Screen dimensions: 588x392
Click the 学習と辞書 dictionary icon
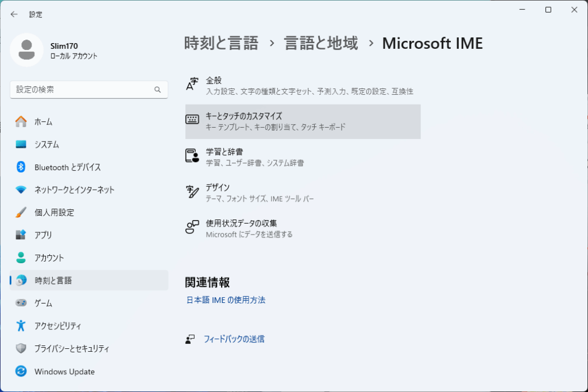[x=192, y=155]
